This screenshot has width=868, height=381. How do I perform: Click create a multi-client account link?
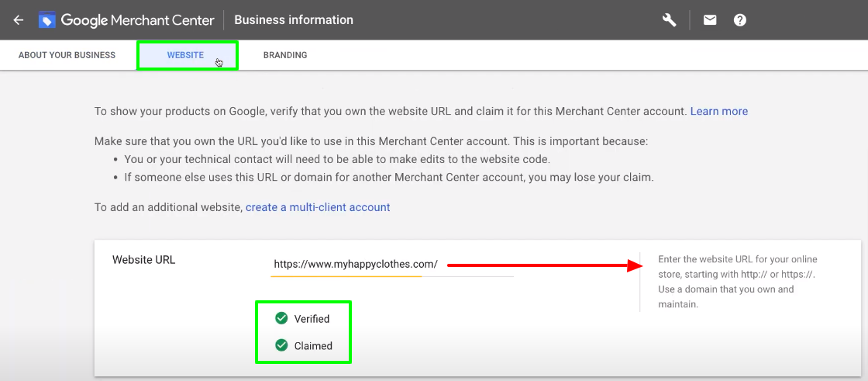pos(318,207)
